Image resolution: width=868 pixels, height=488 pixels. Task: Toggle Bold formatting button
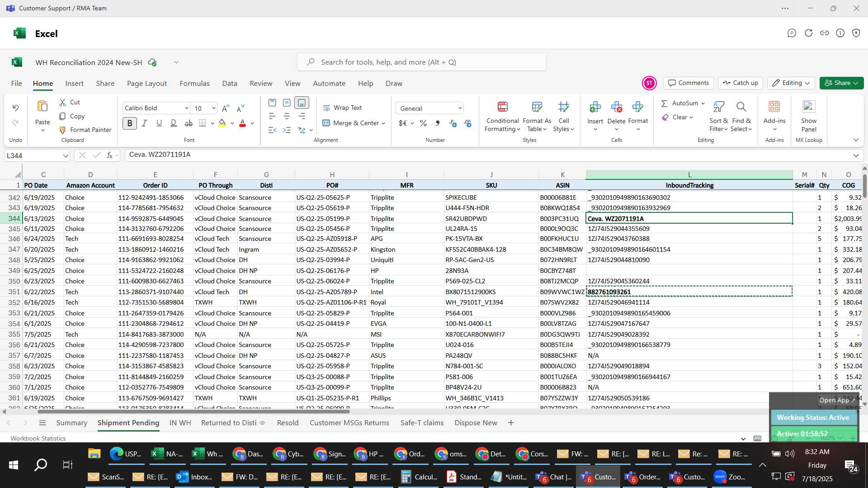click(x=130, y=123)
